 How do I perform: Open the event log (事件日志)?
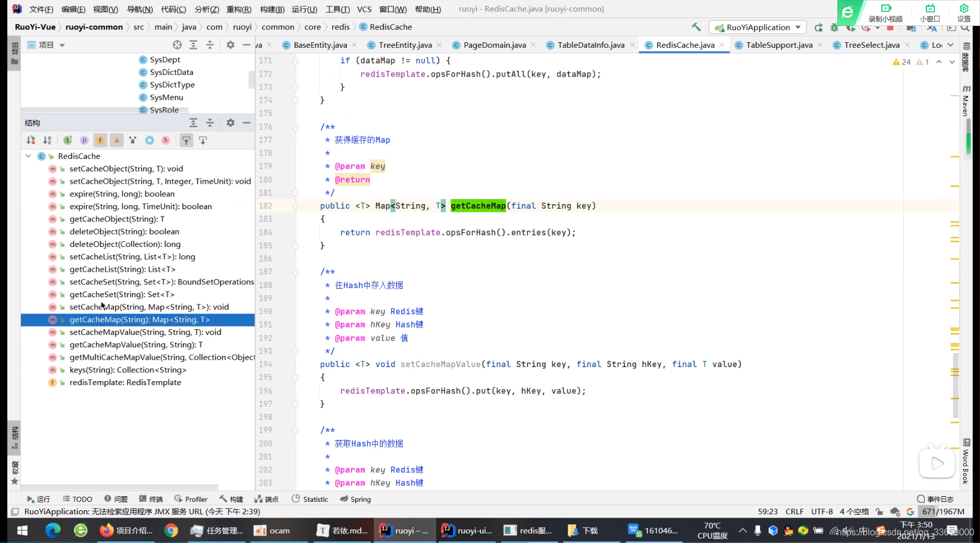pos(935,499)
